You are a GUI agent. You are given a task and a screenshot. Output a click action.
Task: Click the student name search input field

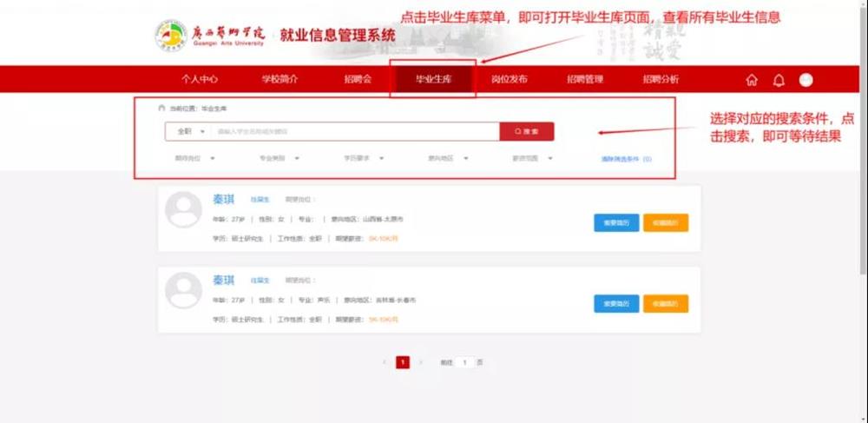click(x=356, y=132)
